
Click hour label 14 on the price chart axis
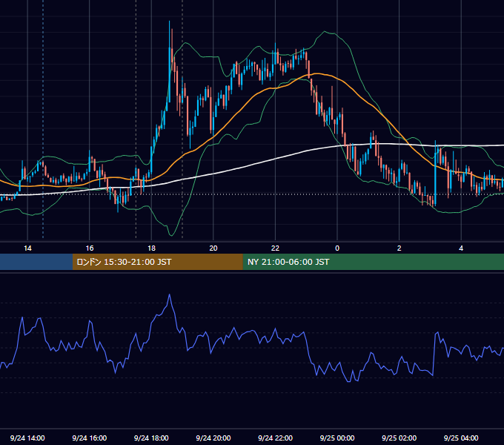point(27,248)
